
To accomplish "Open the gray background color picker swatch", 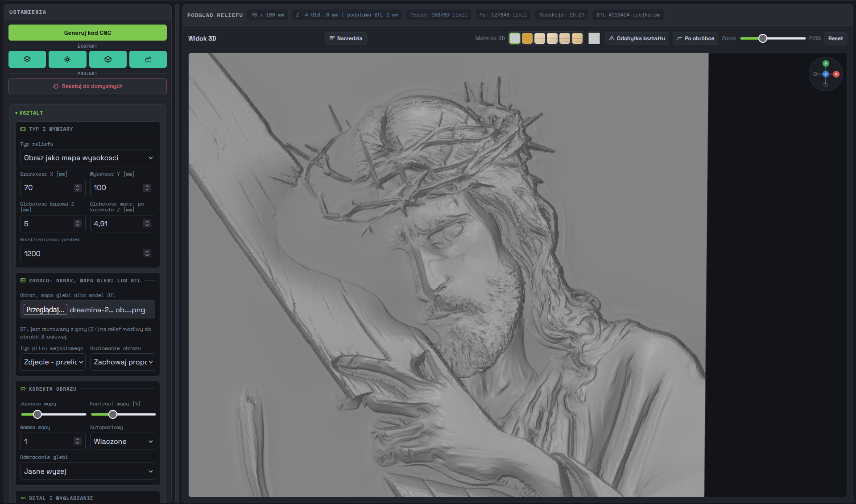I will click(594, 38).
